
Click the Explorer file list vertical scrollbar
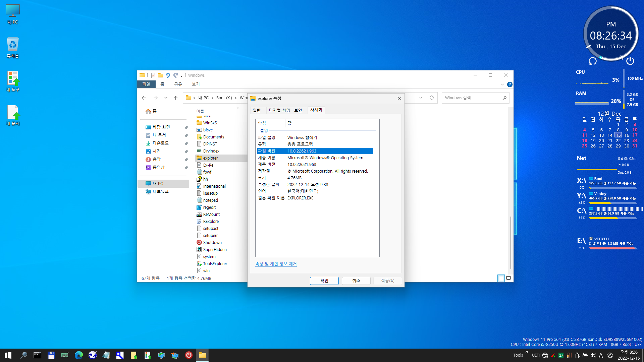coord(511,243)
